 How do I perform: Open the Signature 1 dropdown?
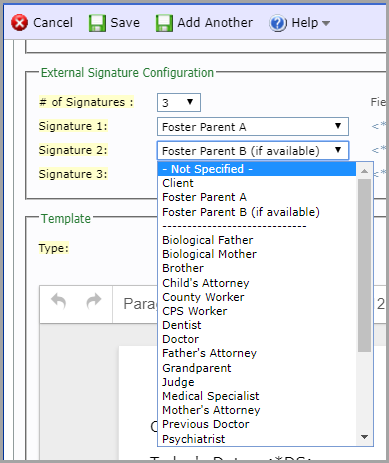(253, 127)
